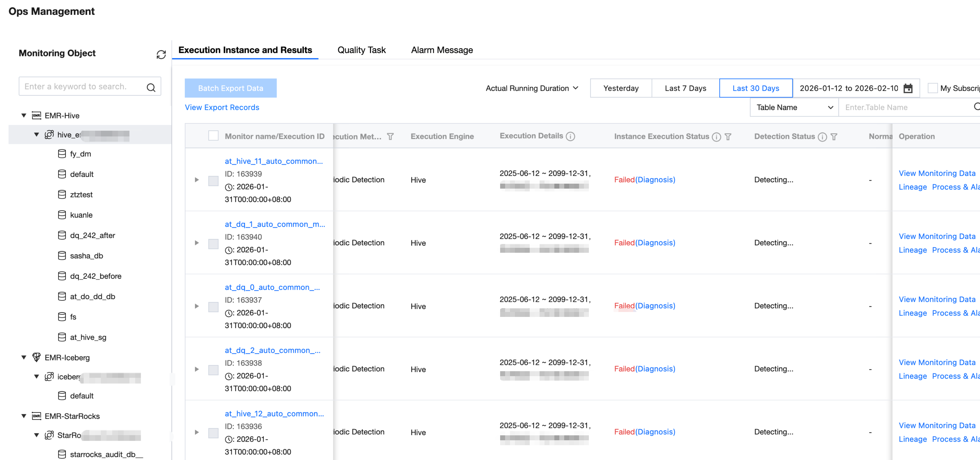Toggle the select-all checkbox in table header
This screenshot has height=460, width=980.
tap(213, 136)
